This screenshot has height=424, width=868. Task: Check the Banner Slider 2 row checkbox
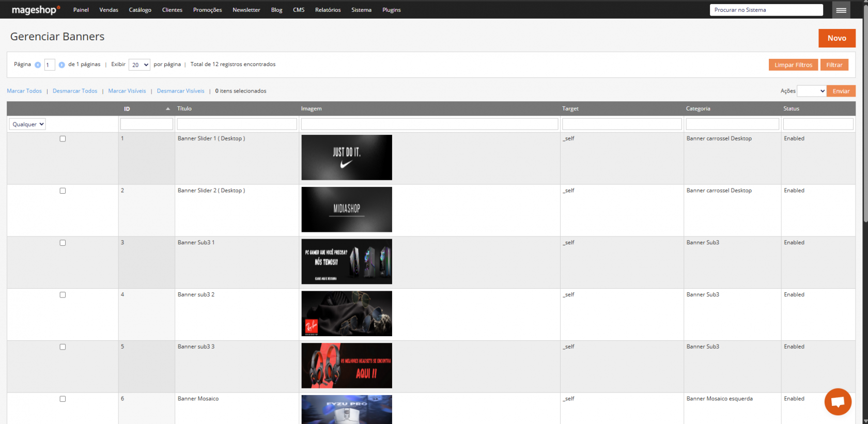pos(63,191)
